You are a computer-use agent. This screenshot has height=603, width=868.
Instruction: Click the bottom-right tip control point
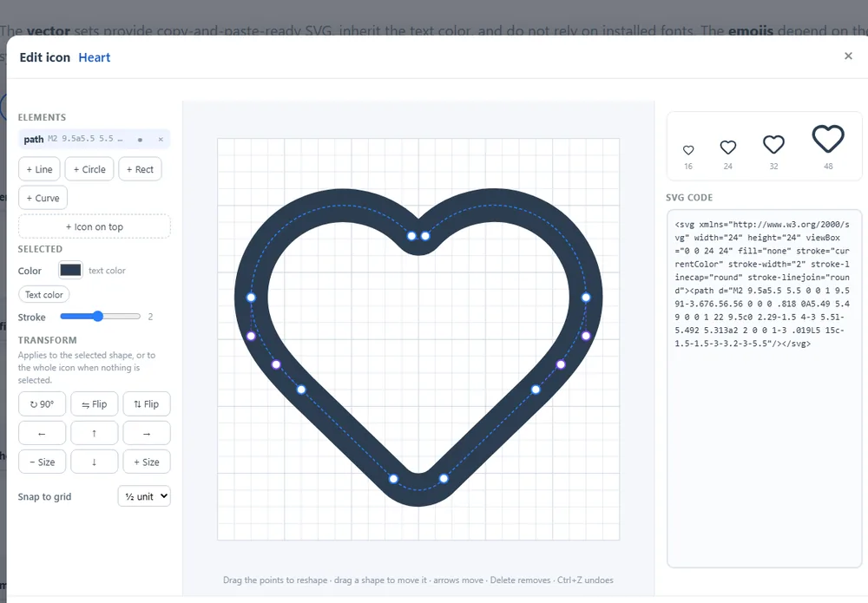point(444,479)
